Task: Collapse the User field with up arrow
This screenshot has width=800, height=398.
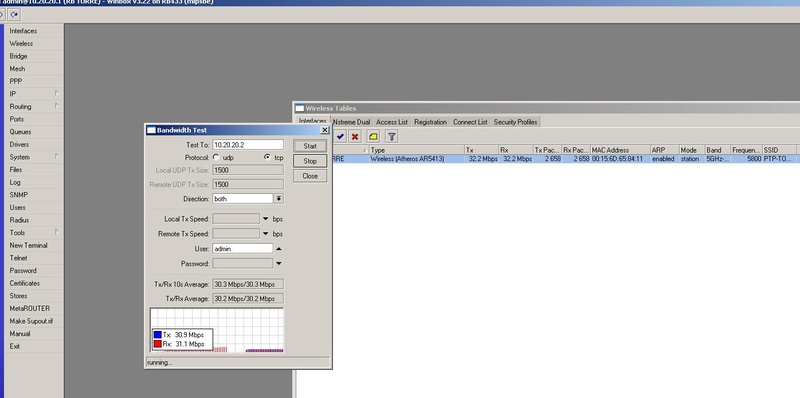Action: tap(279, 248)
